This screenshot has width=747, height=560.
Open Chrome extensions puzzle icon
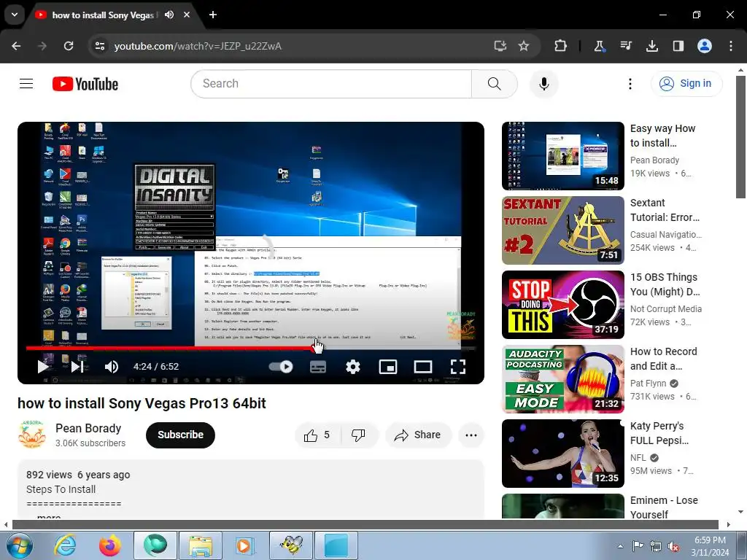[560, 46]
